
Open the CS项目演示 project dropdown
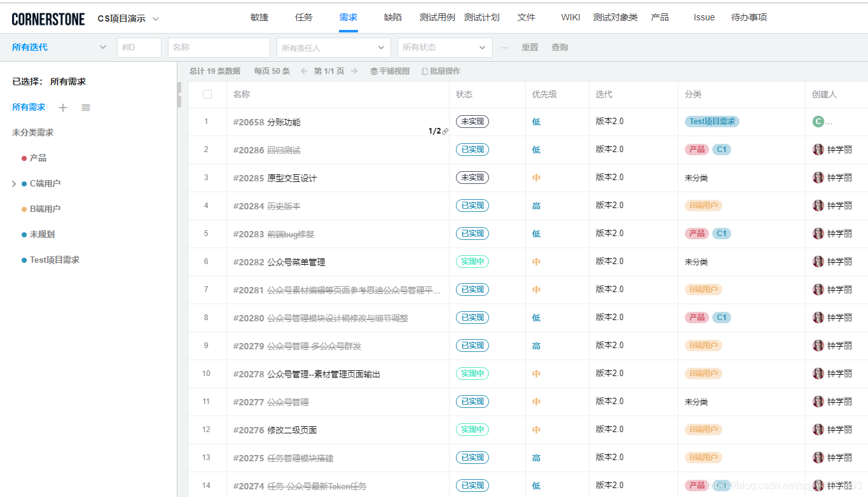(128, 18)
